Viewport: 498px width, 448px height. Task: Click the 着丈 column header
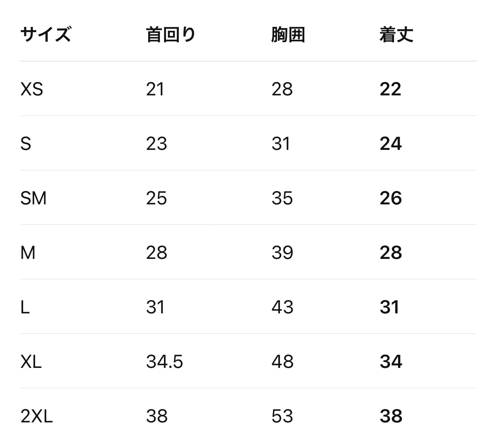pos(396,34)
